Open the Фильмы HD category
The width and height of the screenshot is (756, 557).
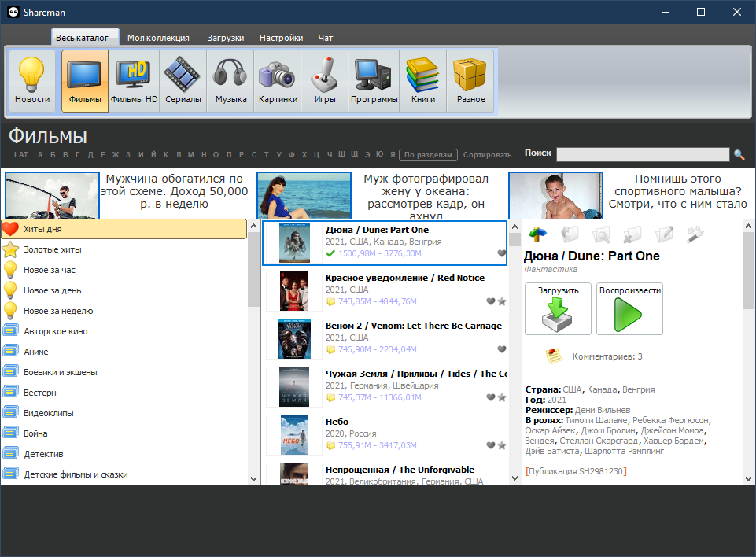[134, 80]
